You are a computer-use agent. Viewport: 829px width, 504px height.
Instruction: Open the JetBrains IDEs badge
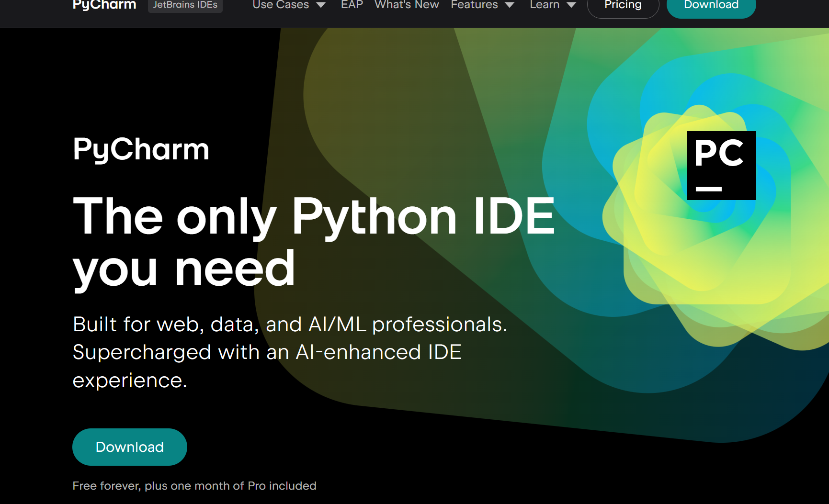pos(185,5)
